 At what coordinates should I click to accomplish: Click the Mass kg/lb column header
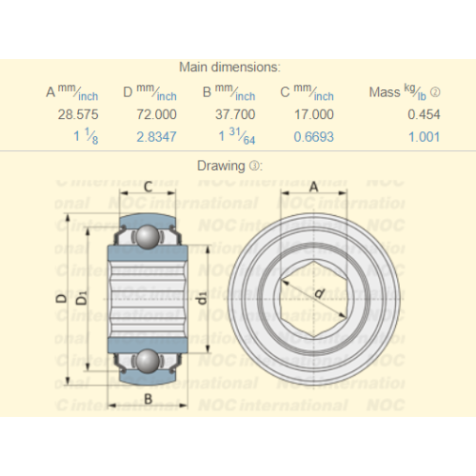click(x=398, y=92)
